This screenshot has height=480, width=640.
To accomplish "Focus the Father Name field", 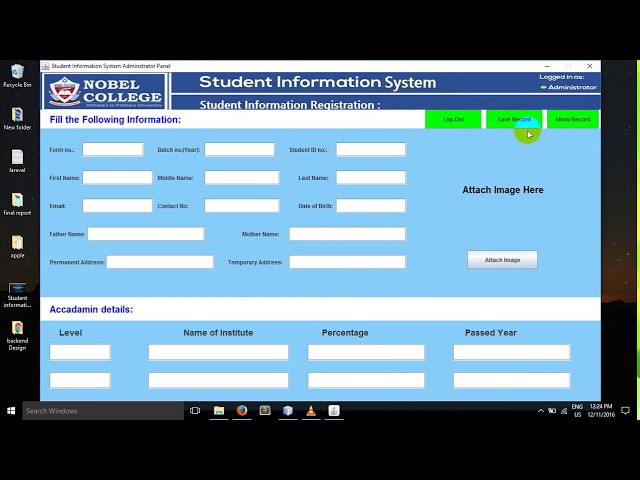I will (x=146, y=234).
